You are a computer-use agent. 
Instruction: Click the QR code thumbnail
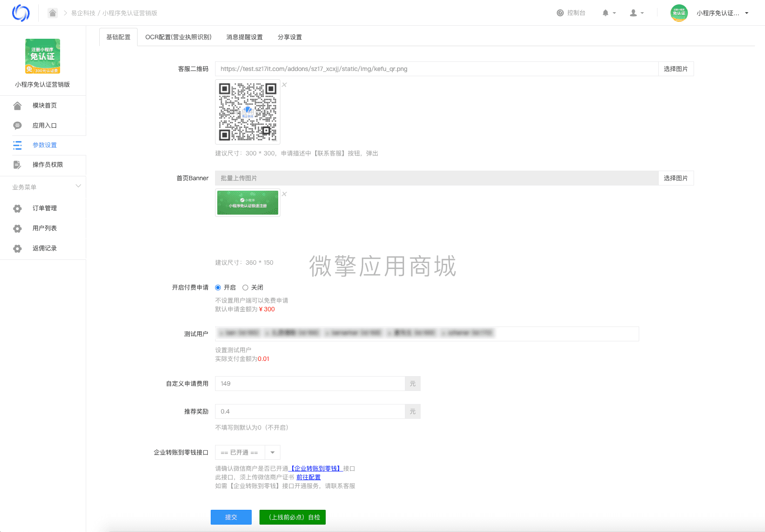click(x=248, y=112)
